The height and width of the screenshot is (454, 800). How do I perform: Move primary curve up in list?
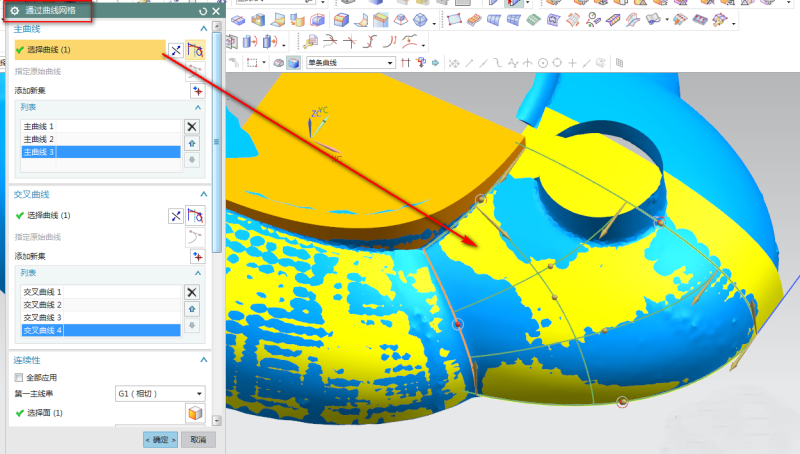point(192,143)
